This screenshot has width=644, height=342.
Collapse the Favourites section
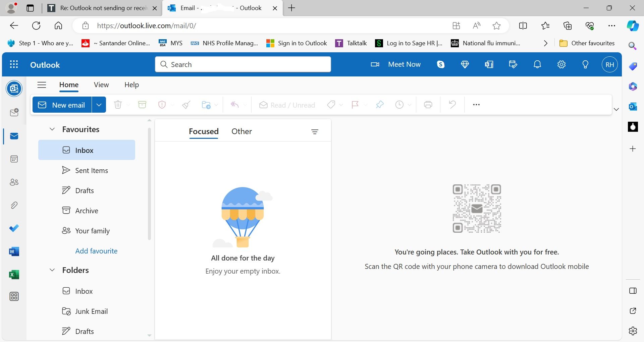pyautogui.click(x=52, y=129)
